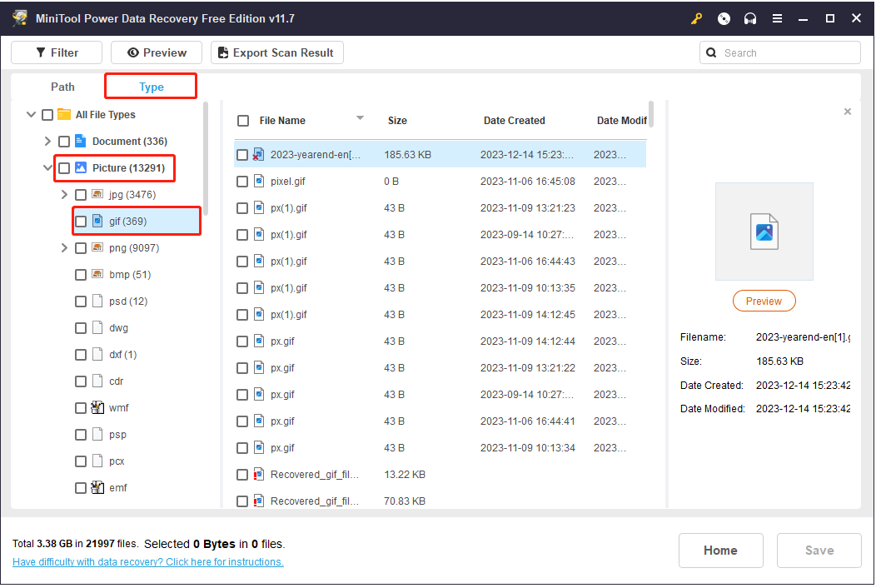This screenshot has width=876, height=588.
Task: Click the cdr type icon
Action: 97,381
